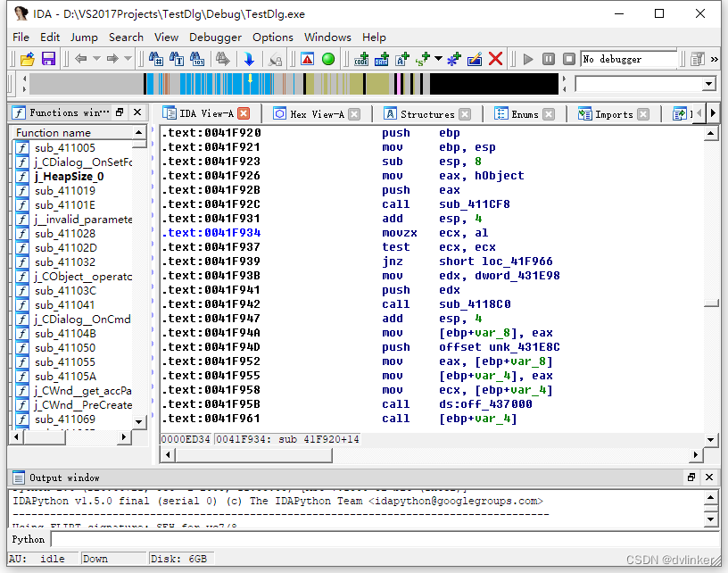This screenshot has width=728, height=573.
Task: Click the blue down arrow jump icon
Action: tap(249, 59)
